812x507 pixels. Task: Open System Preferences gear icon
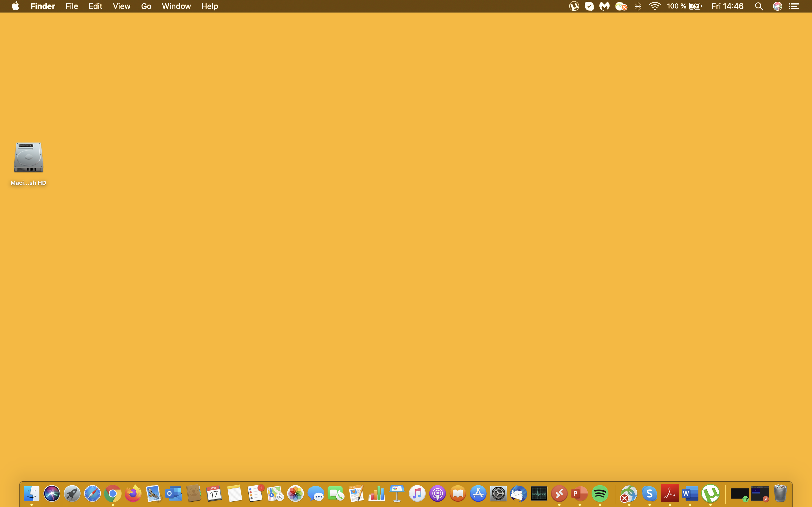point(498,493)
